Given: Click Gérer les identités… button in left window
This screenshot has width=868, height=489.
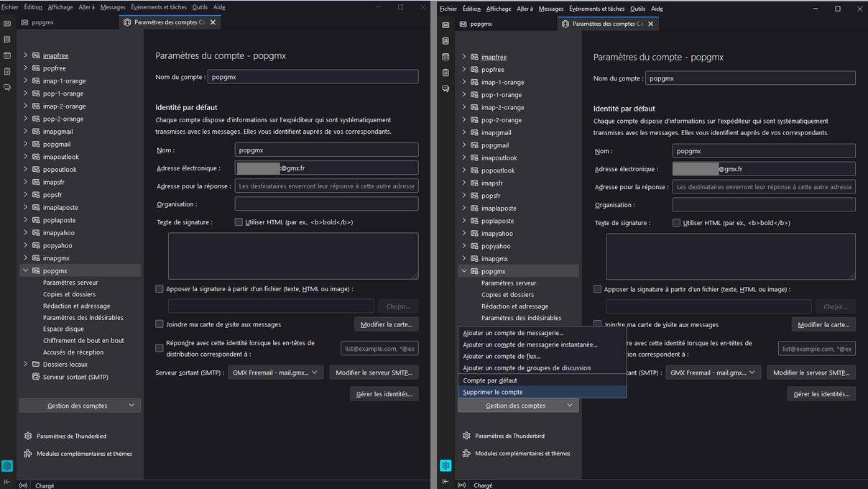Looking at the screenshot, I should [x=384, y=394].
